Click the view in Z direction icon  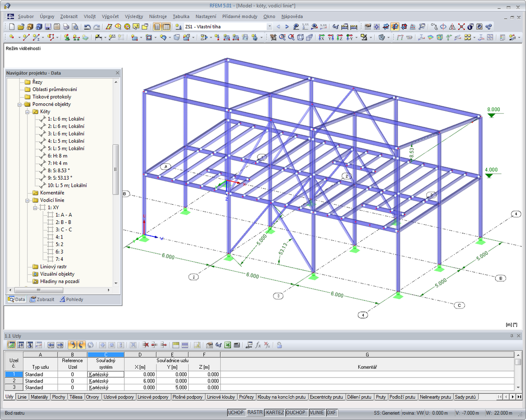[x=340, y=37]
